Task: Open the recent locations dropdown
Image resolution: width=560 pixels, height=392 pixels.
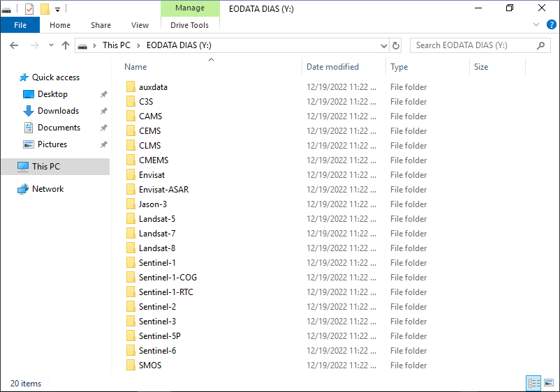Action: pyautogui.click(x=51, y=45)
